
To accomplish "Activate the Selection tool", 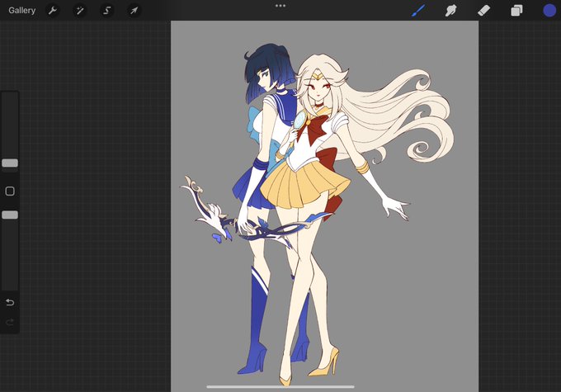I will 107,11.
